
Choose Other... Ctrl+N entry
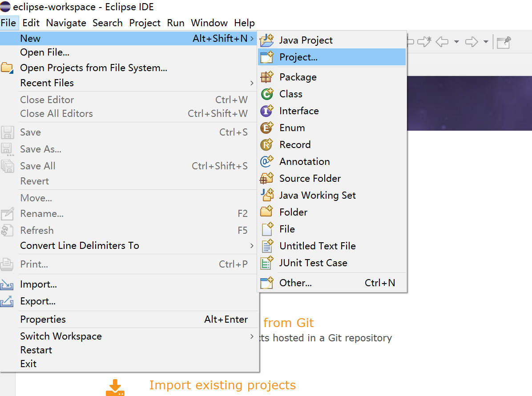pos(332,283)
